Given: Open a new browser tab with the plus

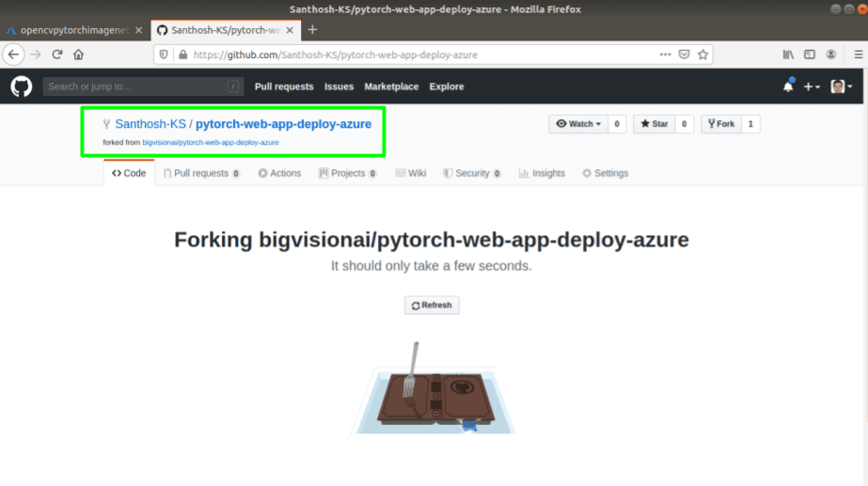Looking at the screenshot, I should click(x=313, y=29).
